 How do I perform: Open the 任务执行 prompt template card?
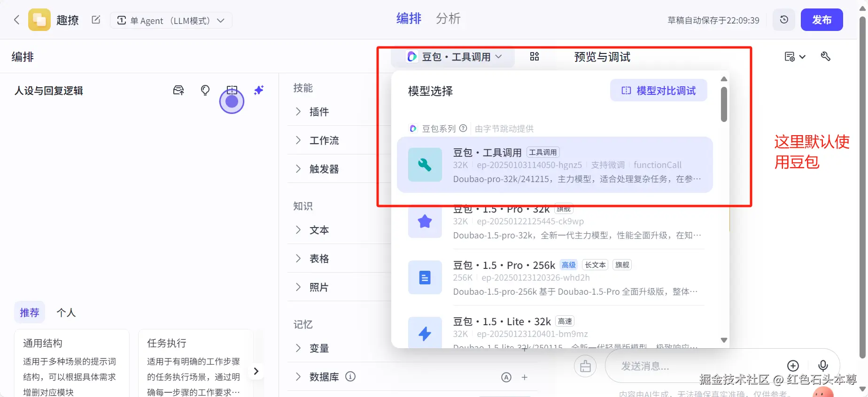click(x=196, y=364)
